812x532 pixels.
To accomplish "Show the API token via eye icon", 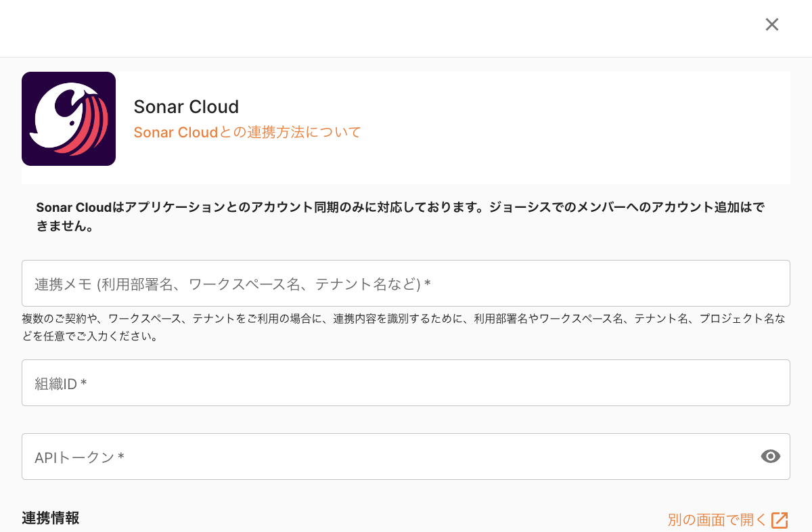I will [770, 457].
